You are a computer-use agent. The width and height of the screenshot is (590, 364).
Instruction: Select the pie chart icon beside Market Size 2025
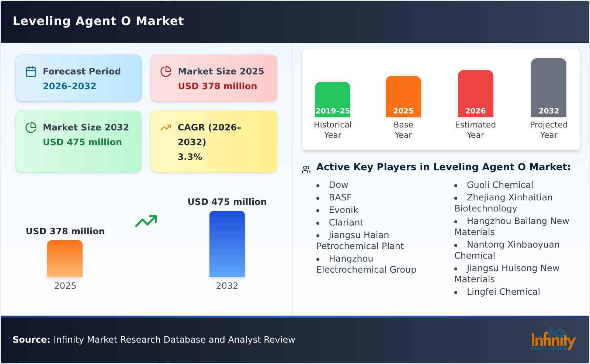[x=166, y=71]
